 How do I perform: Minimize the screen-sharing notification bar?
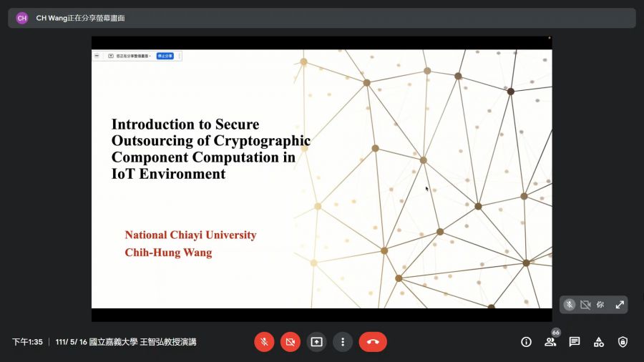tap(97, 56)
